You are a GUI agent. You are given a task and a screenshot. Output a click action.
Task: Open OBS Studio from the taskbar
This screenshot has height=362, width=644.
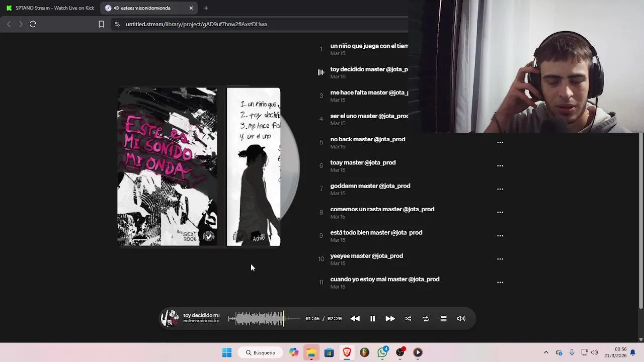[400, 352]
